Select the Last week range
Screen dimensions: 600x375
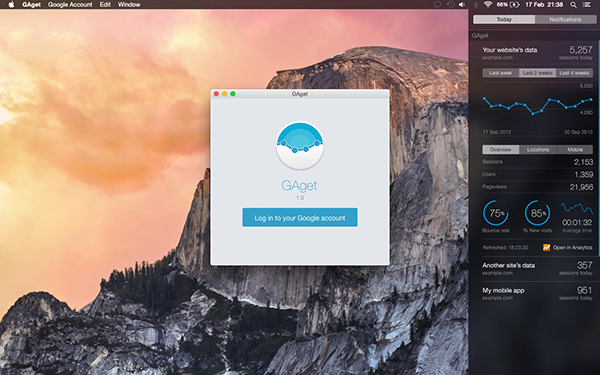[x=501, y=73]
